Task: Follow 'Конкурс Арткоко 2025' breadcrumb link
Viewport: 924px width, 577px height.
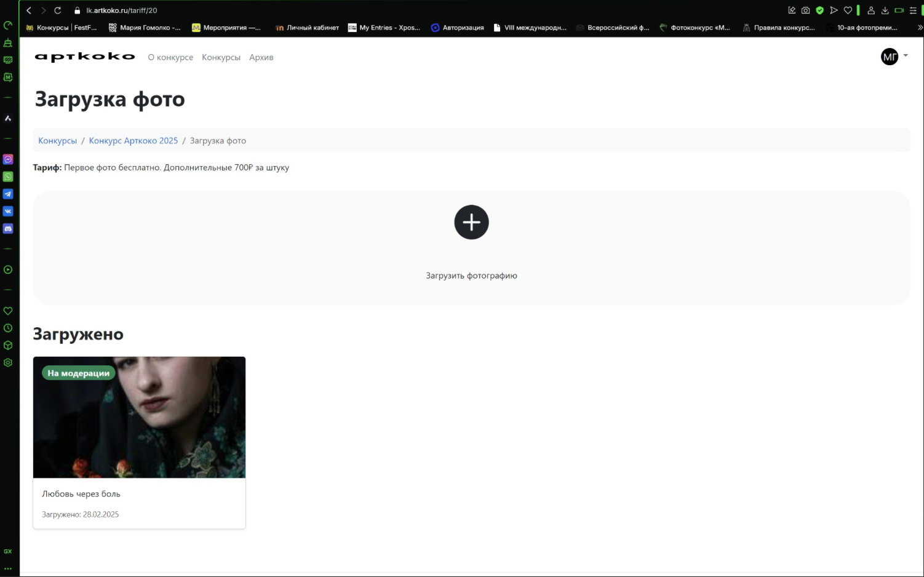Action: click(x=133, y=141)
